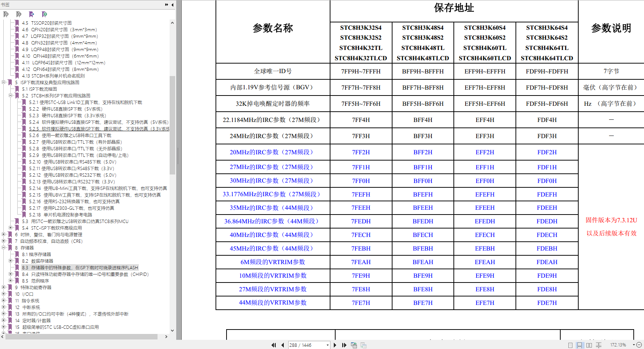Click the bookmark with blue arrow icon
644x349 pixels.
pos(32,14)
